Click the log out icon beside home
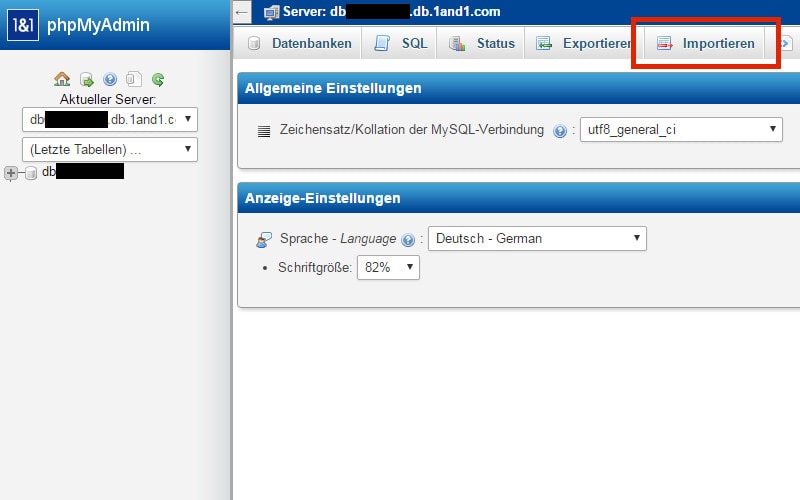Screen dimensions: 800x500 (x=86, y=80)
